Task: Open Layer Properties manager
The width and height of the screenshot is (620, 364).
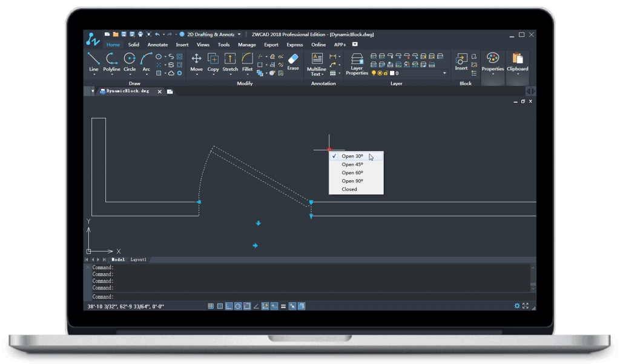Action: pyautogui.click(x=357, y=63)
